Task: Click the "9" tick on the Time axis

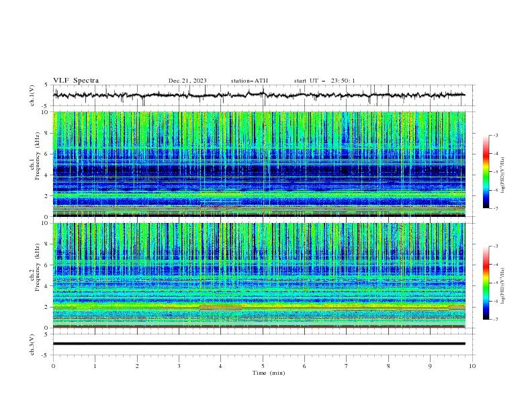Action: coord(430,366)
